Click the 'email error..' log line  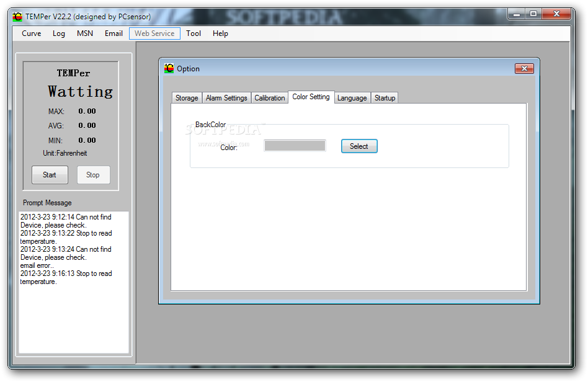[37, 265]
